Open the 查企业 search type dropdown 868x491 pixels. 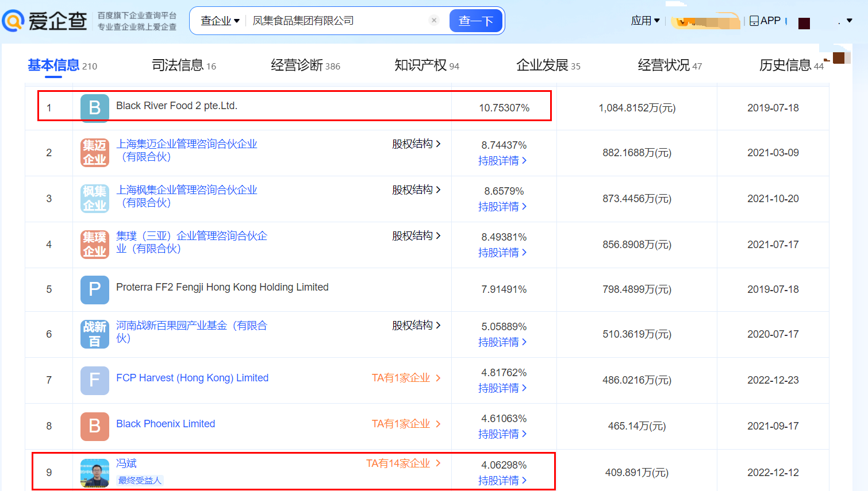pos(220,21)
